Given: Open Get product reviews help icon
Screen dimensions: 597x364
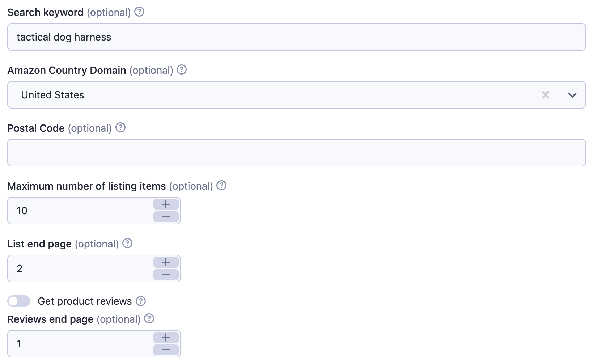Looking at the screenshot, I should click(x=141, y=301).
